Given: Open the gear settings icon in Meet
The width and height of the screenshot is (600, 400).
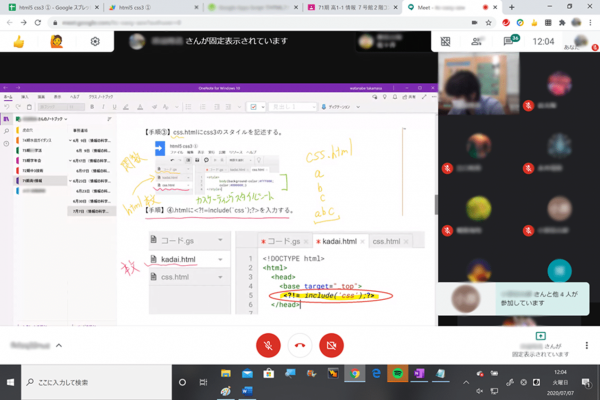Looking at the screenshot, I should [x=95, y=42].
